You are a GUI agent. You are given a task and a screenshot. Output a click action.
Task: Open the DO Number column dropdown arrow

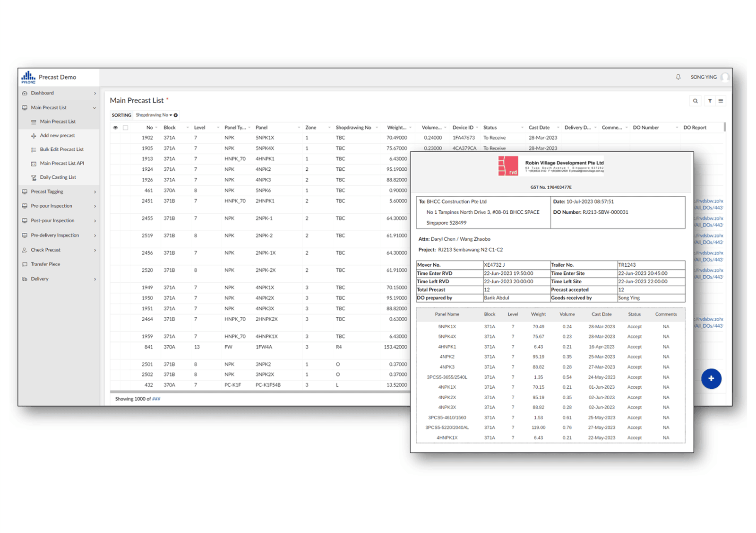pos(677,128)
